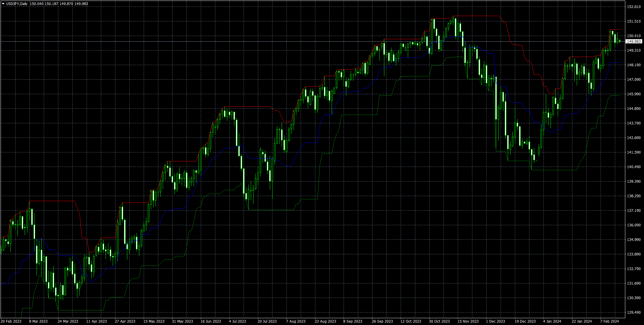Screen dimensions: 644x325
Task: Click the 22 Jan 2024 date label
Action: pos(582,321)
